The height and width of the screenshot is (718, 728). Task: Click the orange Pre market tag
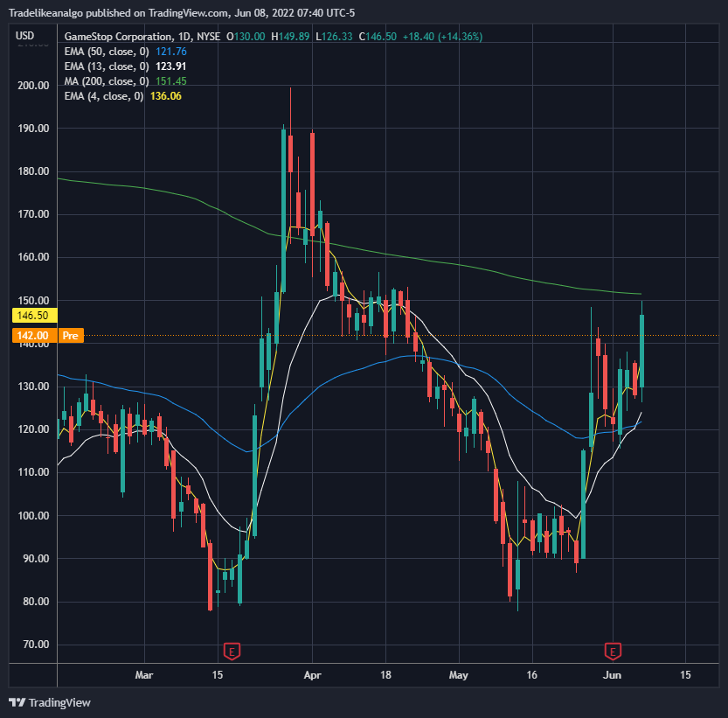pyautogui.click(x=71, y=336)
